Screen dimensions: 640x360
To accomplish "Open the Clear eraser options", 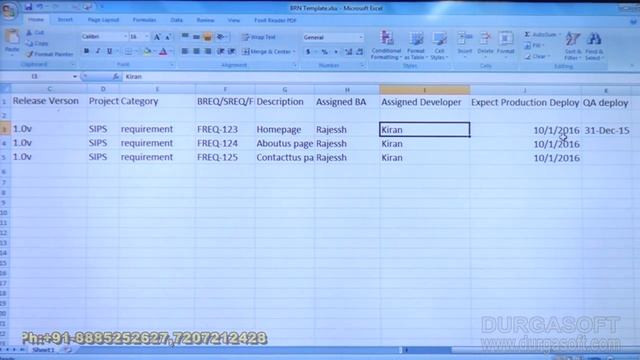I will (537, 56).
